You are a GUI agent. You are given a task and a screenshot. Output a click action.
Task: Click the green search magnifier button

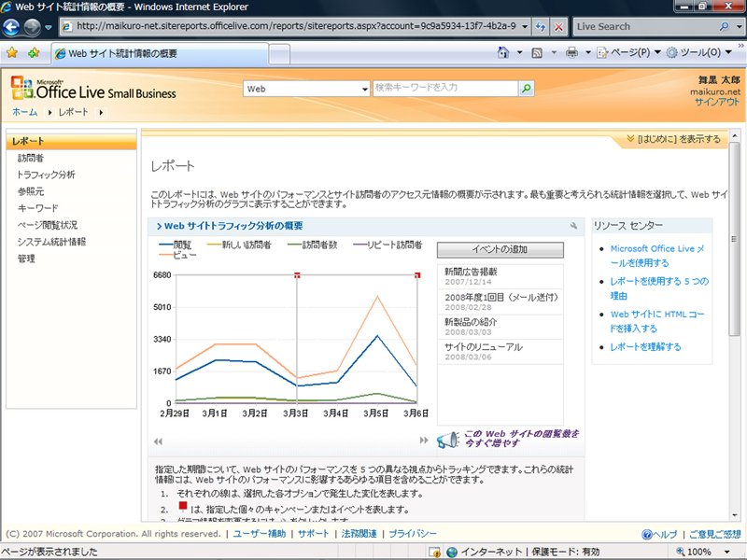pyautogui.click(x=526, y=88)
